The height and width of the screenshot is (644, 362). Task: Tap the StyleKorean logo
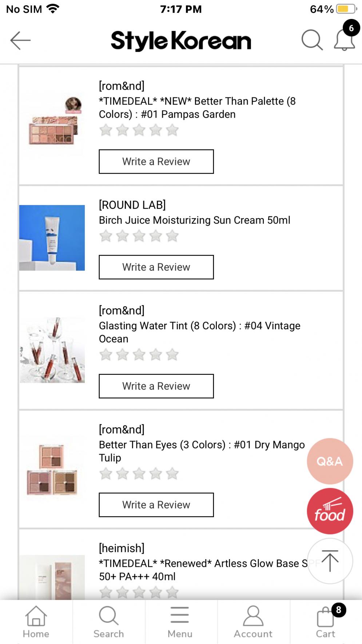[x=181, y=40]
